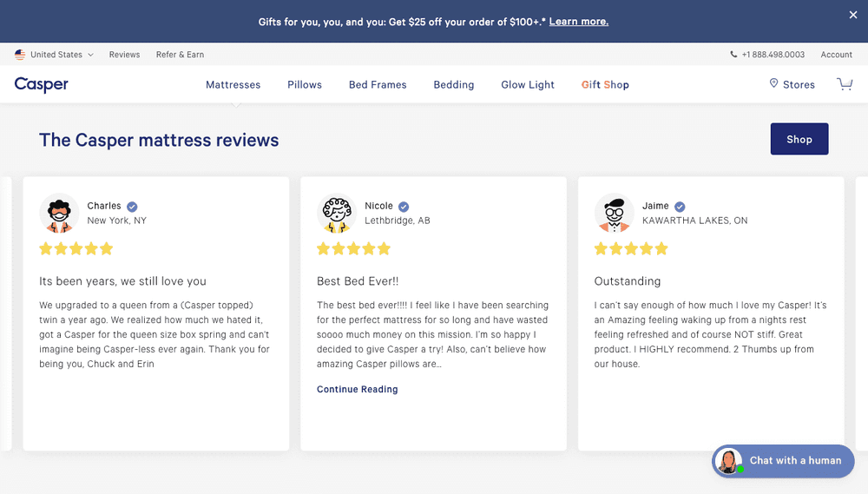Click Jaime's five-star rating
This screenshot has height=494, width=868.
pyautogui.click(x=631, y=248)
